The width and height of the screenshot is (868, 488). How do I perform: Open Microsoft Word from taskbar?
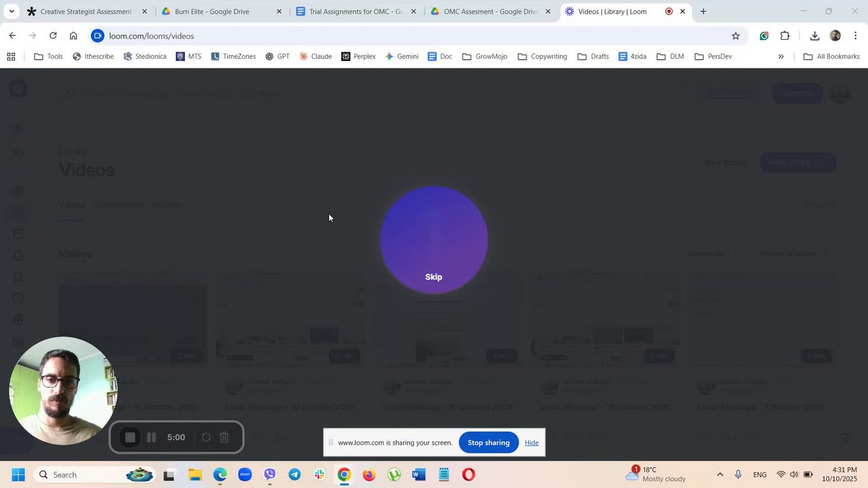[x=419, y=474]
